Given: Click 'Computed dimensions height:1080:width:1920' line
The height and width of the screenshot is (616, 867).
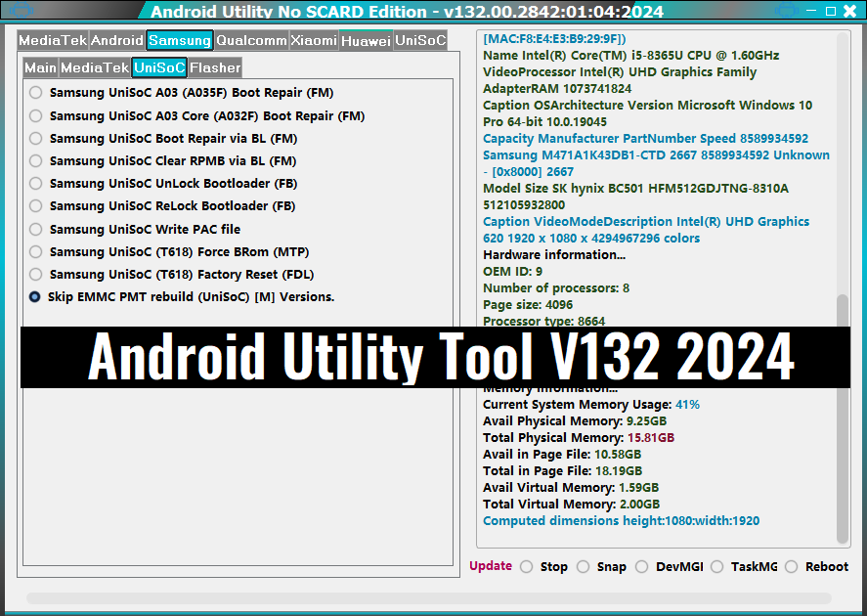Looking at the screenshot, I should [621, 520].
